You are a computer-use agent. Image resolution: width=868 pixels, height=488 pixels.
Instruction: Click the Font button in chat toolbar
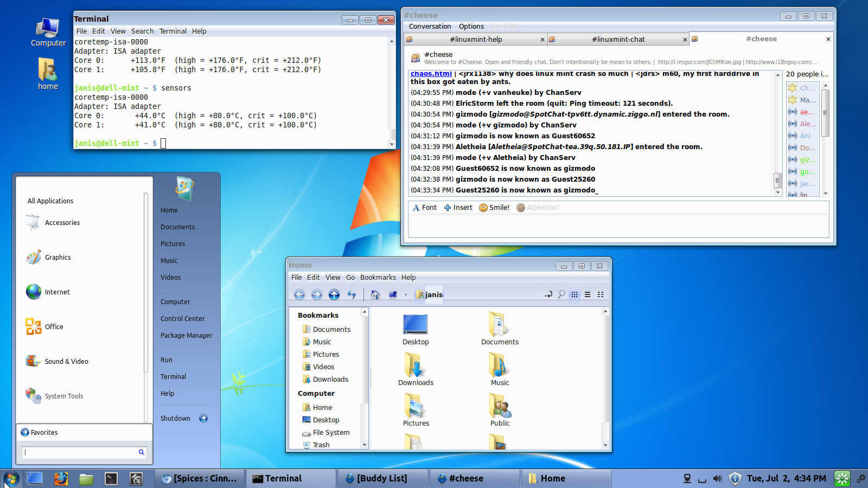coord(424,207)
